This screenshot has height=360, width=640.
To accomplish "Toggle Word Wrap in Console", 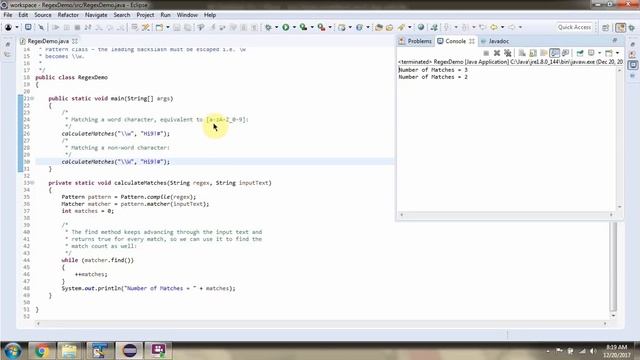I will click(544, 53).
